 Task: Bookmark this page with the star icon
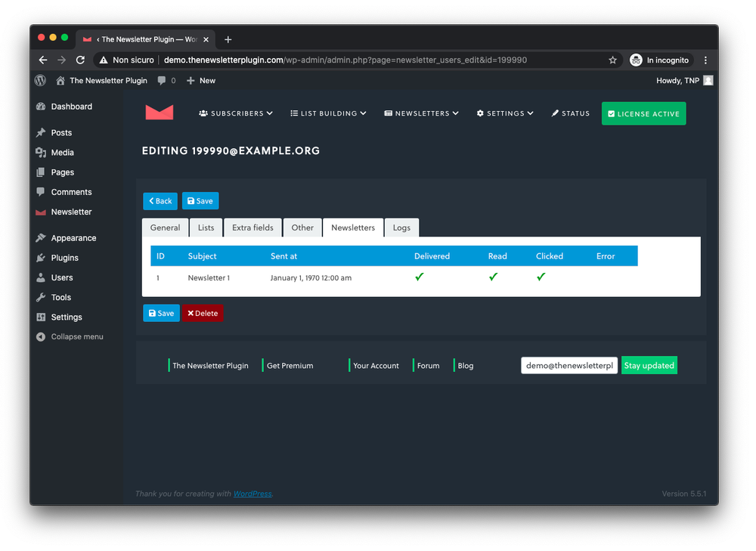coord(612,60)
